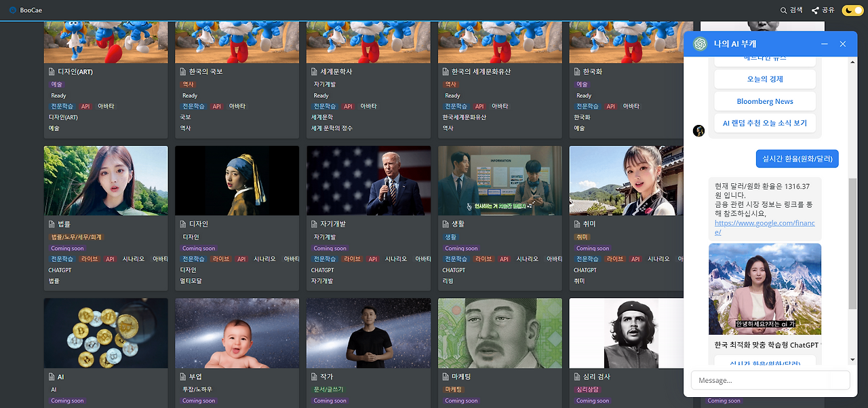Click the ChatGPT logo in chat header
The image size is (868, 408).
point(699,44)
